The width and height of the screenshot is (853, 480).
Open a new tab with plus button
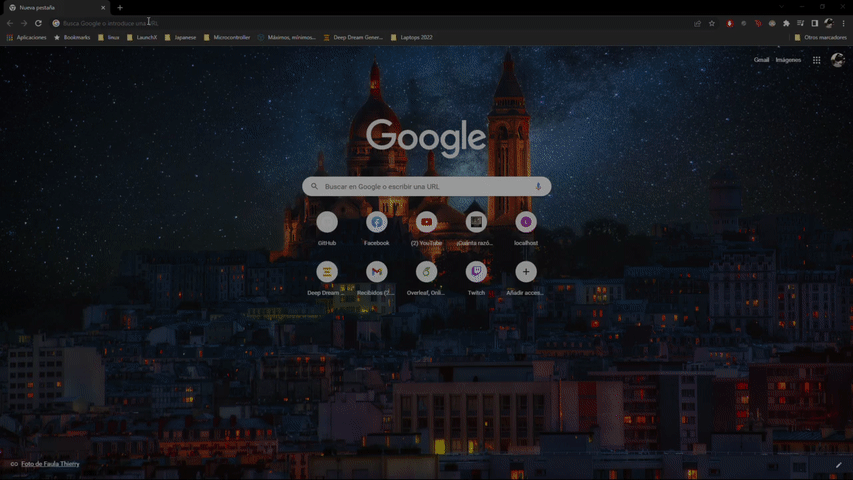120,8
